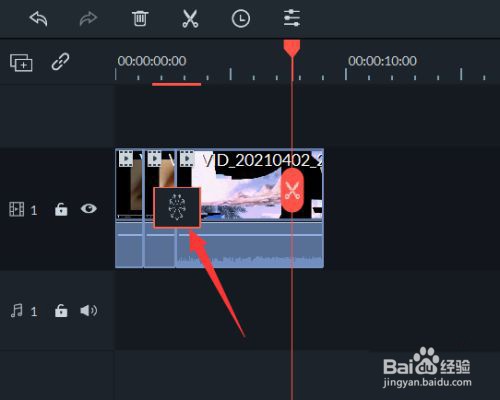Select the transition effect between clips

point(177,207)
